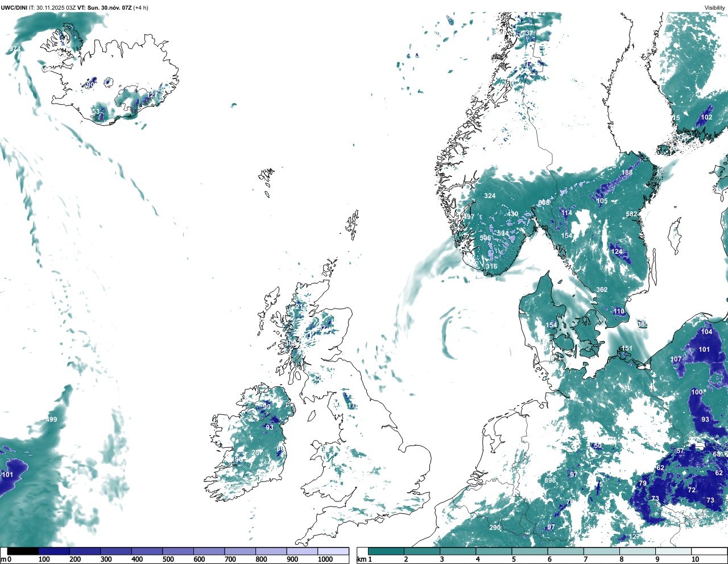Click the '79' value in the dark blue area
This screenshot has height=564, width=728.
point(643,483)
